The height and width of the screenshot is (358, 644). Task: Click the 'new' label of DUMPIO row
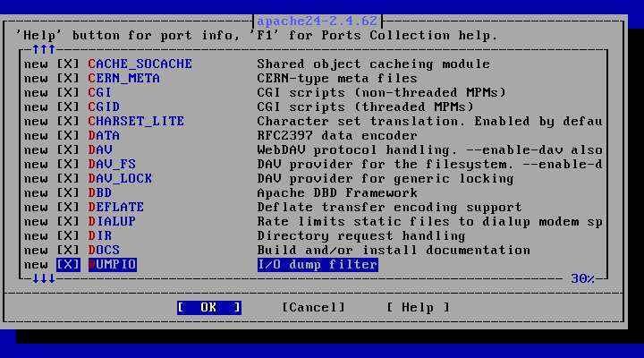36,265
